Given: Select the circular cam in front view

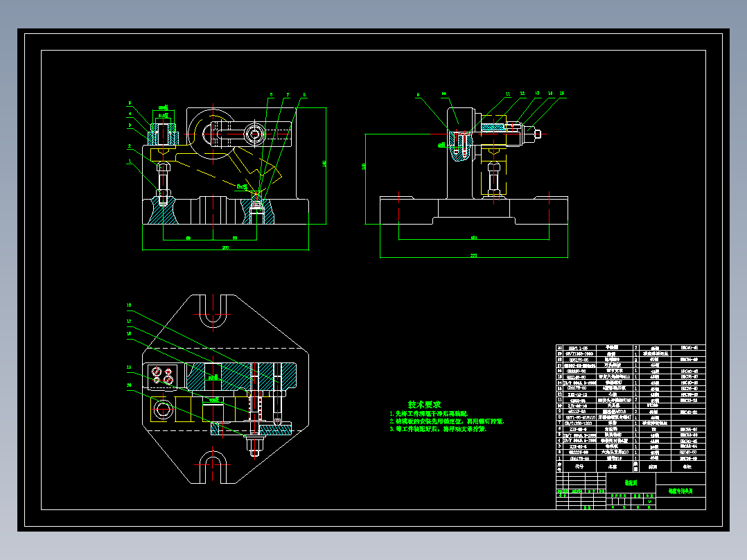Looking at the screenshot, I should click(212, 134).
